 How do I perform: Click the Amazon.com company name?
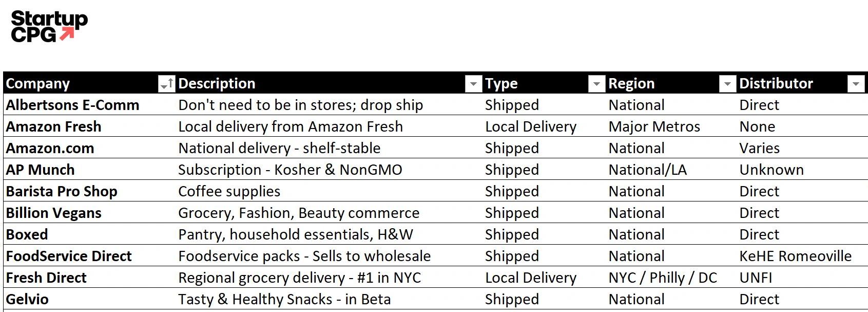click(50, 148)
